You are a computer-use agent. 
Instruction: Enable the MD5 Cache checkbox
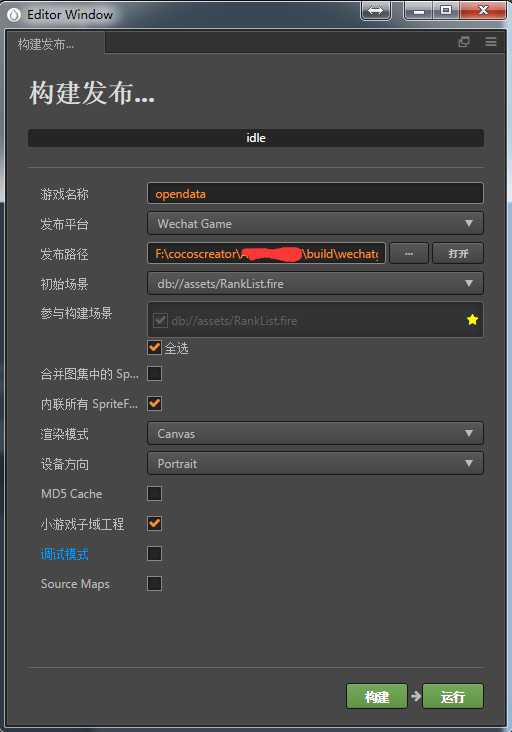click(154, 493)
